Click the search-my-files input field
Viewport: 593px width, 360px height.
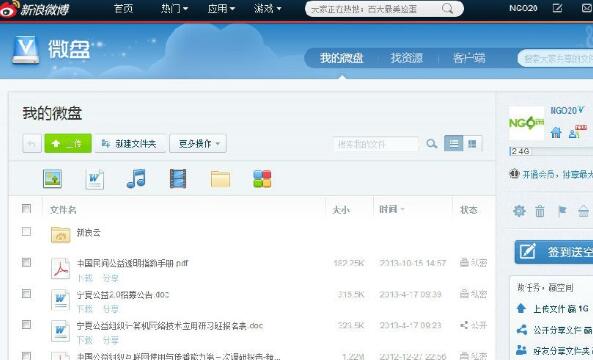coord(376,144)
